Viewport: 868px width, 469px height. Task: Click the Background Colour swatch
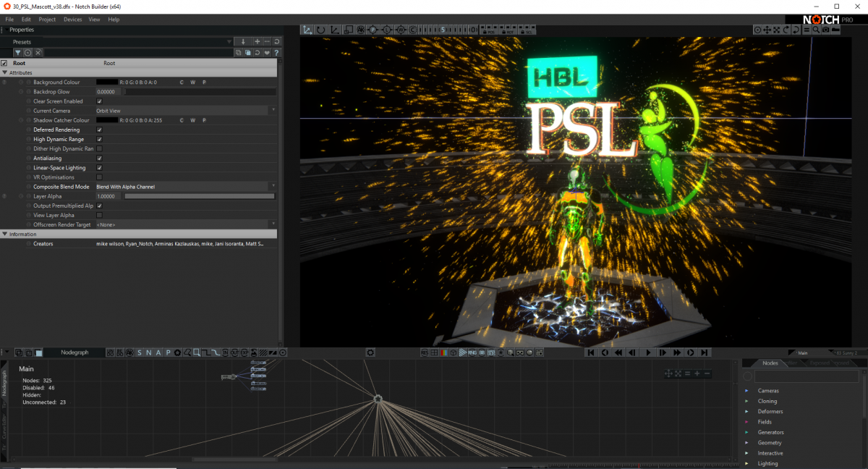[106, 83]
